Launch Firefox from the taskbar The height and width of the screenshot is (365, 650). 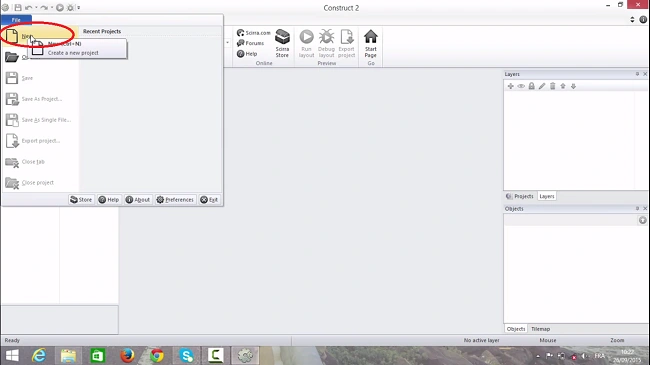tap(127, 355)
